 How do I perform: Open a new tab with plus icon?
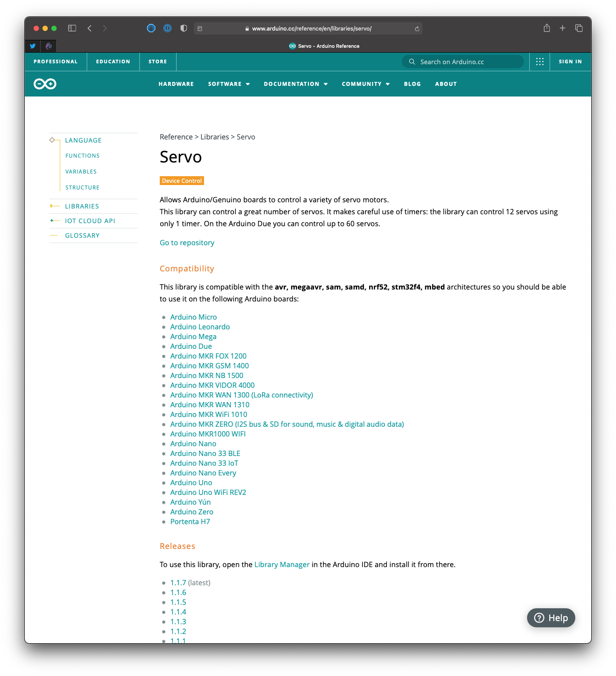(x=562, y=28)
